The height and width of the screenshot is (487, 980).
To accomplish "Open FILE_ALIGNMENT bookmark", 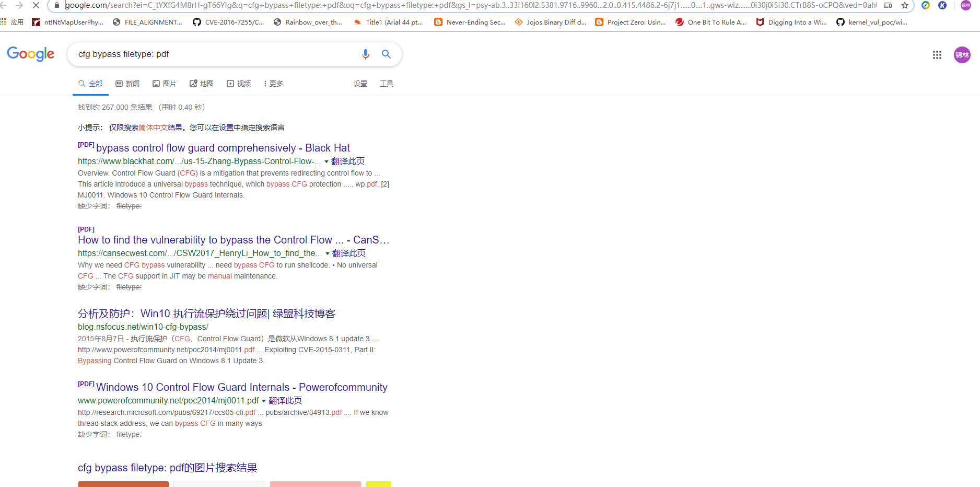I will [147, 22].
